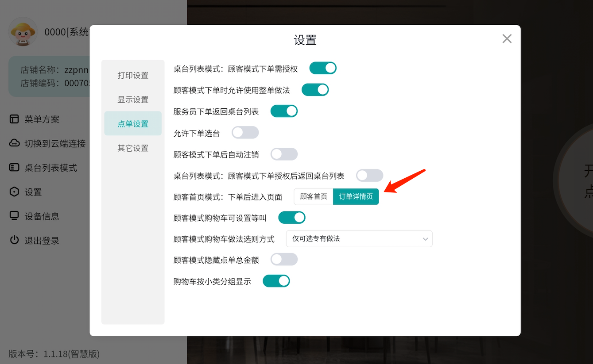The height and width of the screenshot is (364, 593).
Task: Select 顾客首页 as post-order page
Action: 313,196
